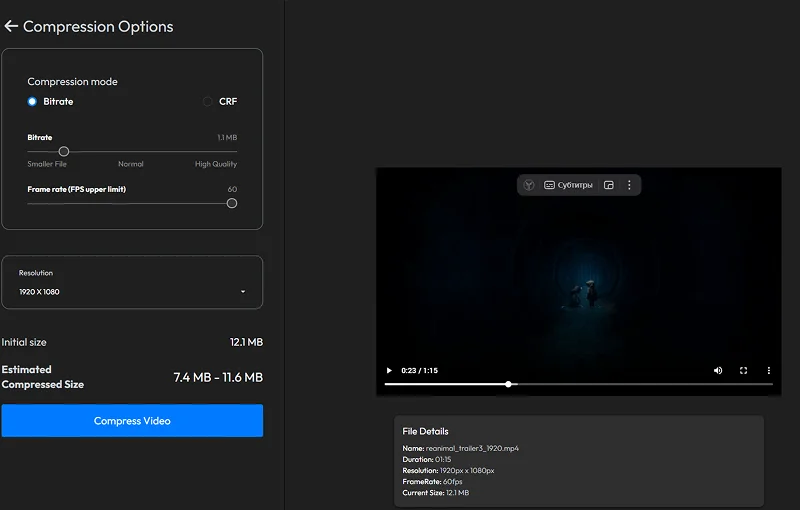Click the '1.1 MB' bitrate value
The width and height of the screenshot is (800, 510).
(x=227, y=138)
